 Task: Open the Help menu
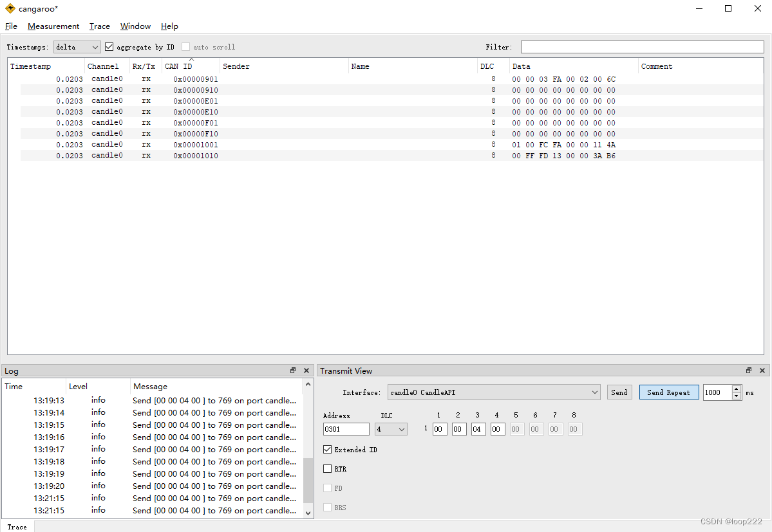(169, 26)
